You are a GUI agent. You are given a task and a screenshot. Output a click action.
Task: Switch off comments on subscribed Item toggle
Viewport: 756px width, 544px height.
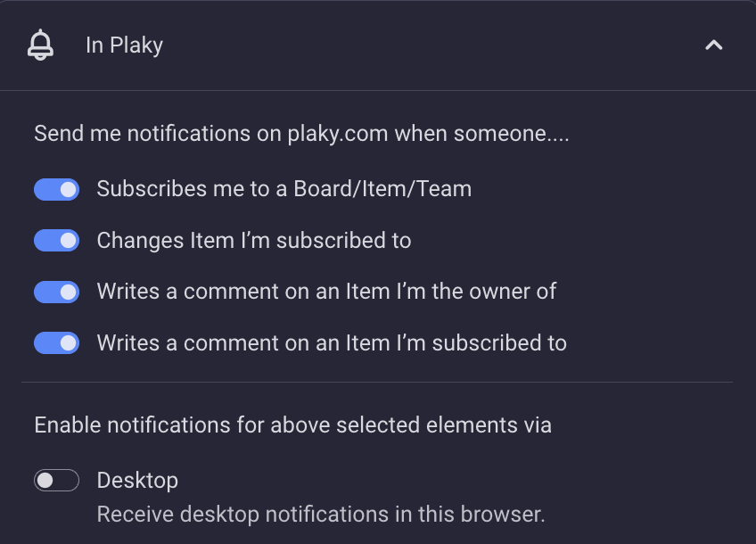[x=56, y=342]
